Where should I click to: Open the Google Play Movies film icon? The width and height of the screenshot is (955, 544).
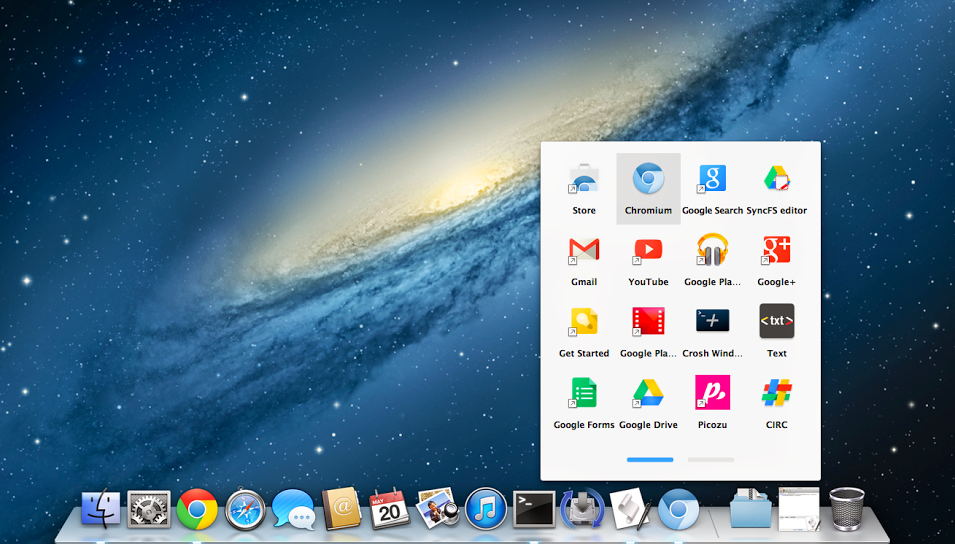[648, 322]
